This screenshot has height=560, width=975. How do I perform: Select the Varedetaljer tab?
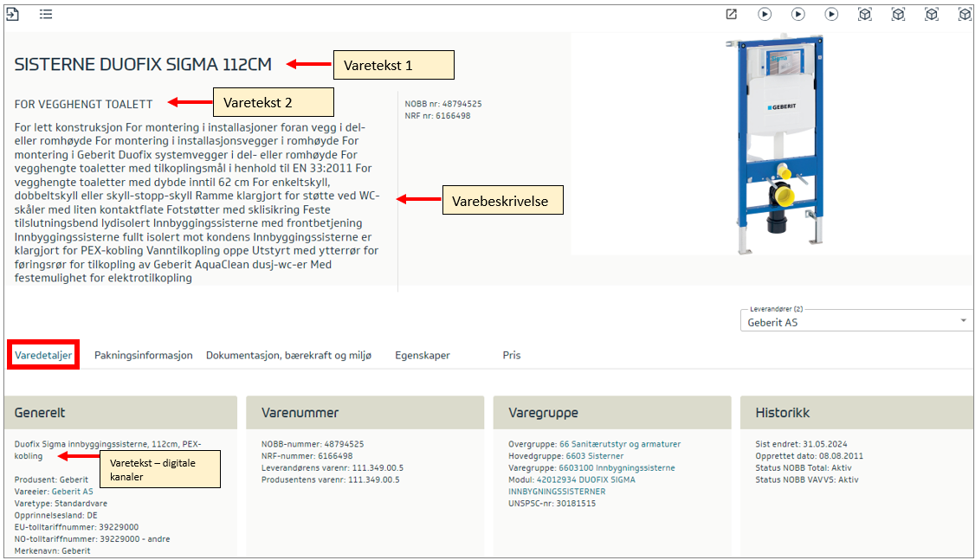point(43,355)
